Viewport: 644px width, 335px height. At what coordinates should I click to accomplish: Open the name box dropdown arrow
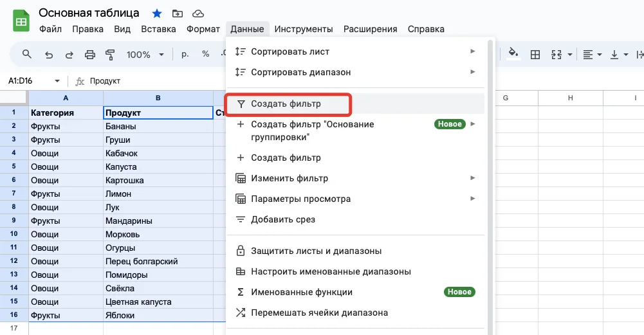click(57, 81)
